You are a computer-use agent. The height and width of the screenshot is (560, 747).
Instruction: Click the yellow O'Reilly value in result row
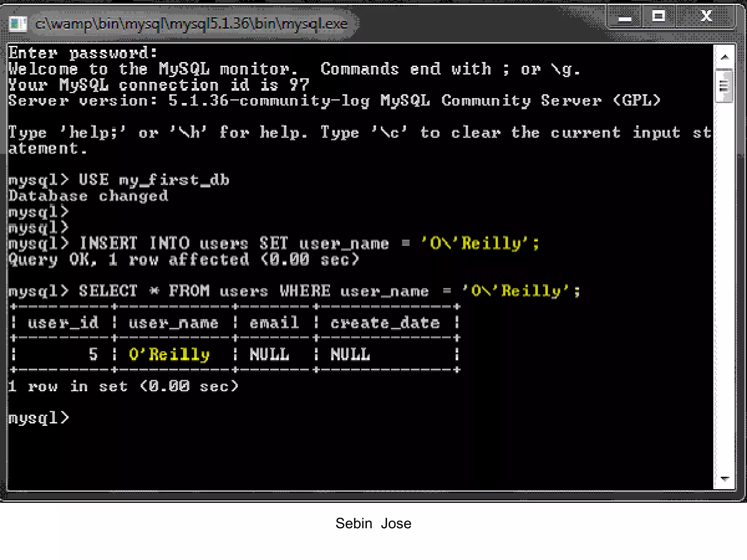coord(169,354)
